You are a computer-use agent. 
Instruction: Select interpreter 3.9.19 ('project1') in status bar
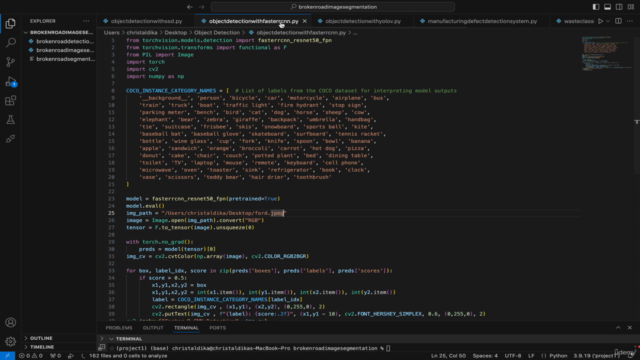[x=596, y=356]
